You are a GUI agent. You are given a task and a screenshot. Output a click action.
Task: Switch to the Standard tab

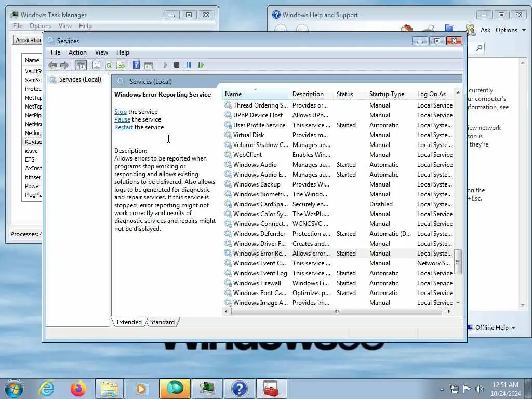(x=162, y=322)
